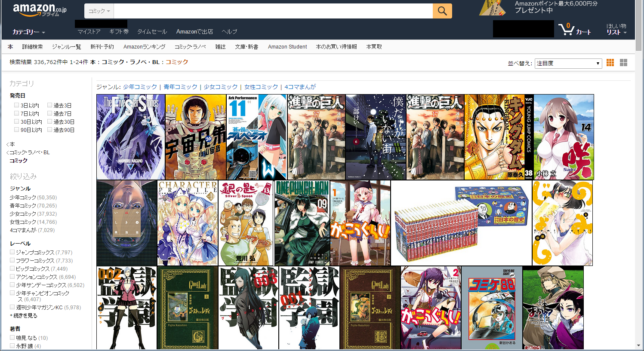The image size is (644, 351).
Task: Open the 日本の歴史 box set image
Action: coord(462,223)
